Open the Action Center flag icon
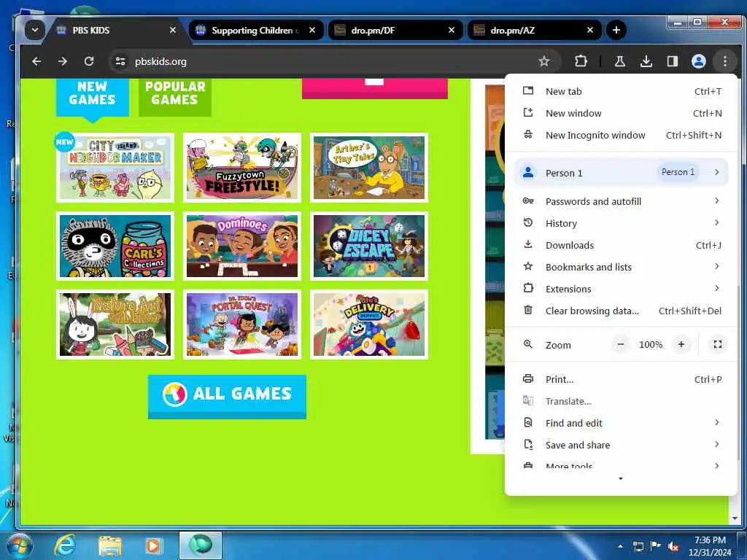 coord(656,546)
